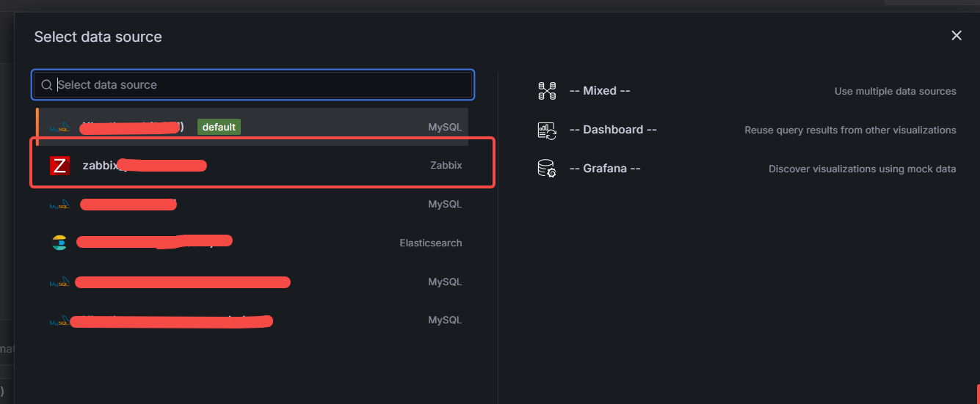Focus the Select data source search field

(253, 85)
